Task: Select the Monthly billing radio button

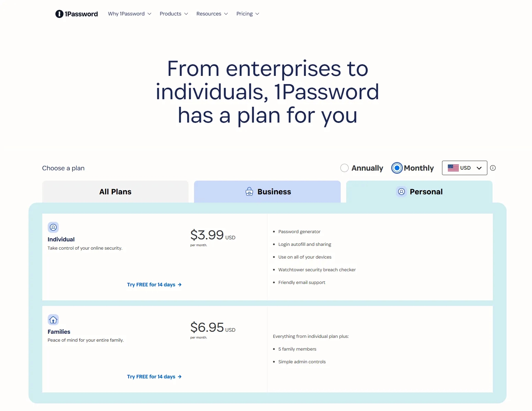Action: pos(397,168)
